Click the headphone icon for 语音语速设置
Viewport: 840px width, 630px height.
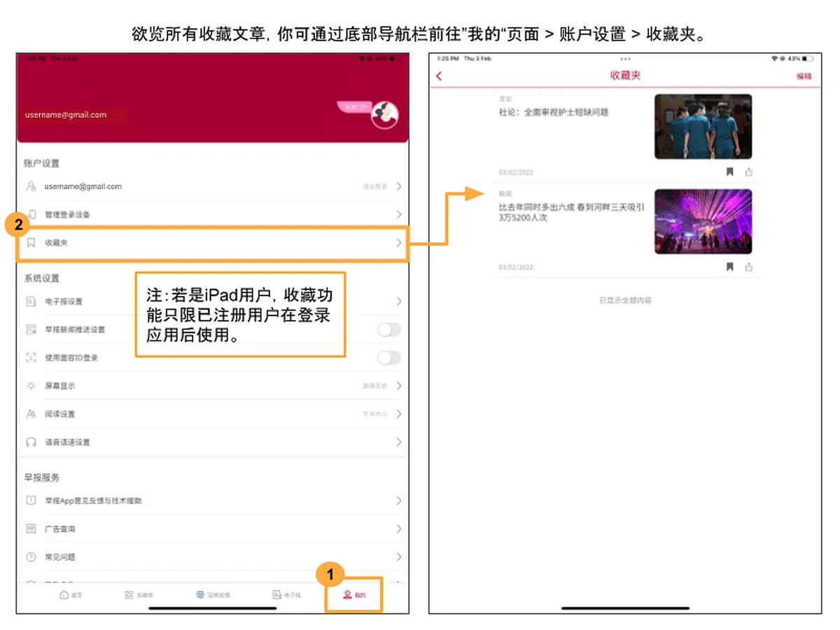point(31,442)
